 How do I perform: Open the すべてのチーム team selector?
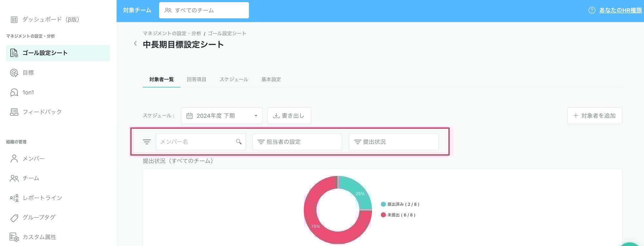(204, 10)
